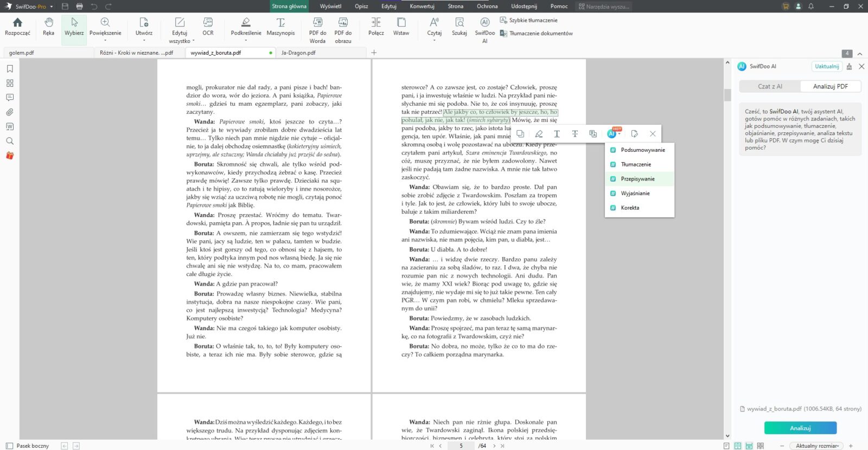
Task: Close the SwifDoo AI side panel
Action: click(x=861, y=66)
